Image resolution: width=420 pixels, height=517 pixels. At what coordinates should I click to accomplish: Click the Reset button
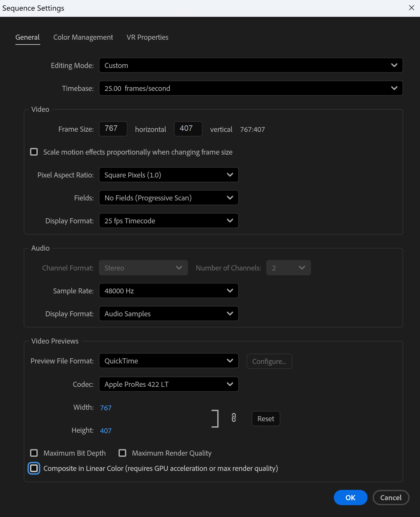point(266,419)
